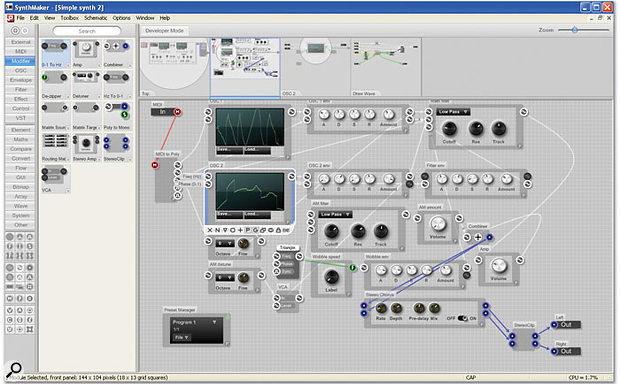Select the Combiner module in toolbox
Image resolution: width=620 pixels, height=384 pixels.
pos(117,53)
